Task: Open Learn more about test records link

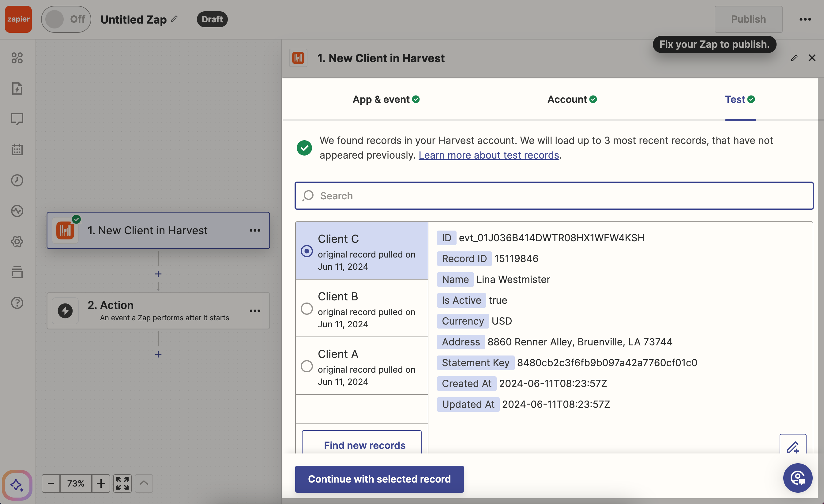Action: point(489,155)
